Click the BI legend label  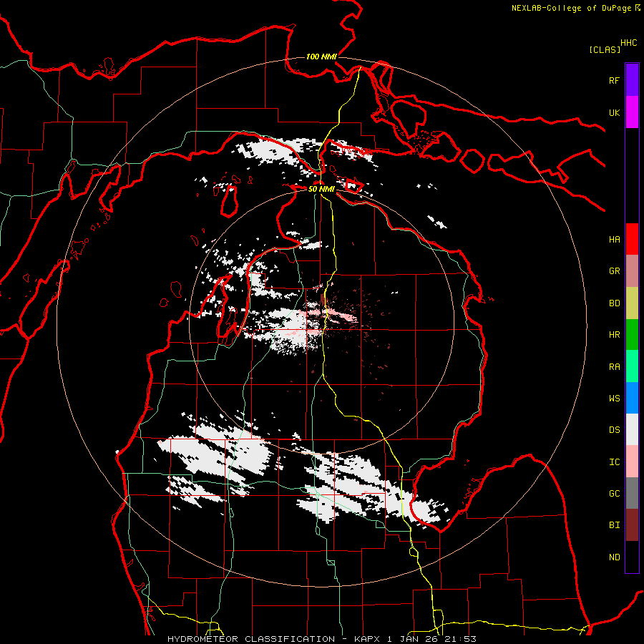614,525
